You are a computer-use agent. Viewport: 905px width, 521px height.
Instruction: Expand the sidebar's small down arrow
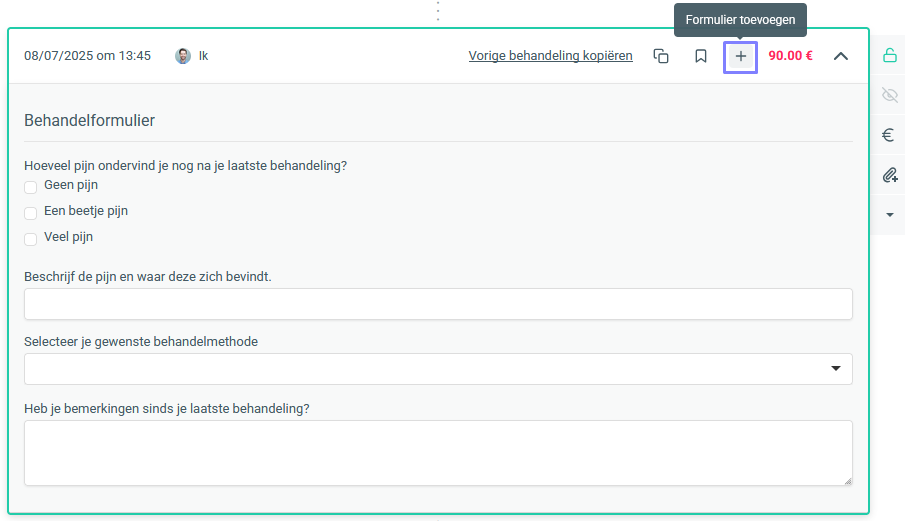890,215
